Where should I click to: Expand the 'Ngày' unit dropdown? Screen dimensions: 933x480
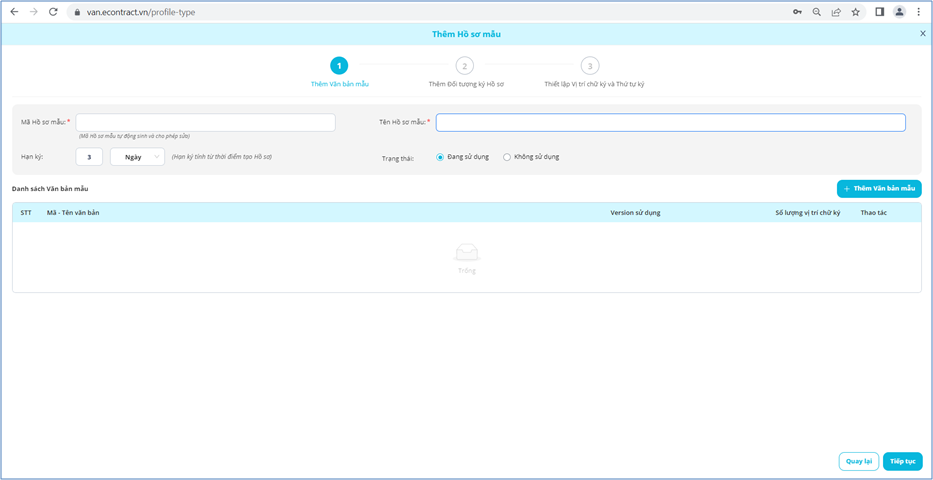pyautogui.click(x=137, y=157)
